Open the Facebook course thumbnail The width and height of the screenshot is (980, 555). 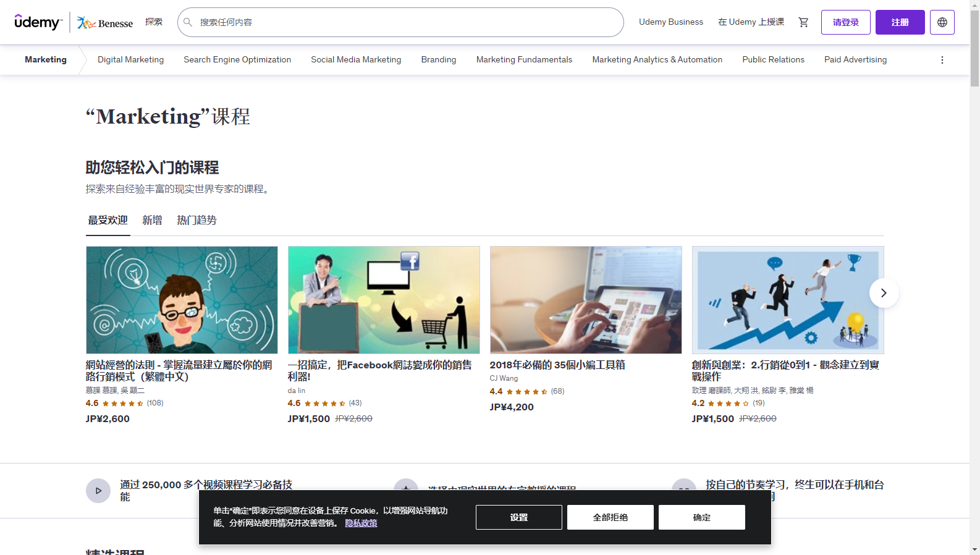pyautogui.click(x=384, y=300)
